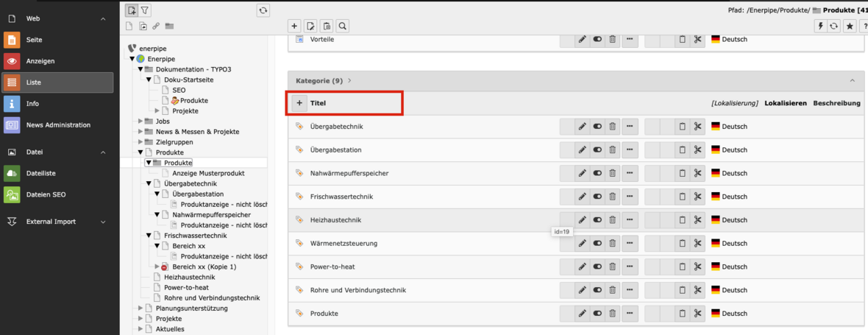Open the page tree filter
Viewport: 868px width, 335px height.
tap(144, 10)
